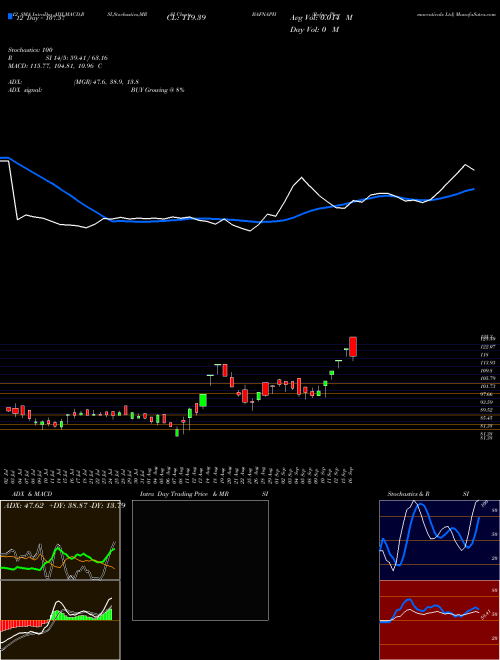Click the large red candlestick at far right
500x660 pixels.
point(353,346)
